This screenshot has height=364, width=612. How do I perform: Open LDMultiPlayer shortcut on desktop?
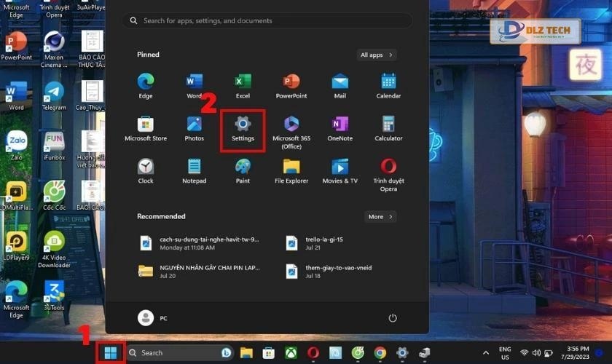[x=16, y=196]
